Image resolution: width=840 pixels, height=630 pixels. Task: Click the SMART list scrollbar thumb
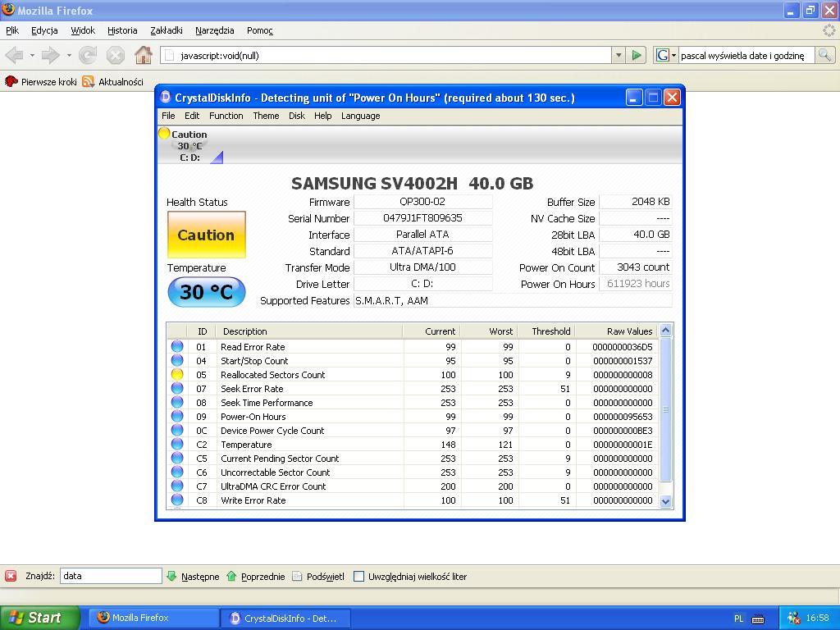[666, 410]
